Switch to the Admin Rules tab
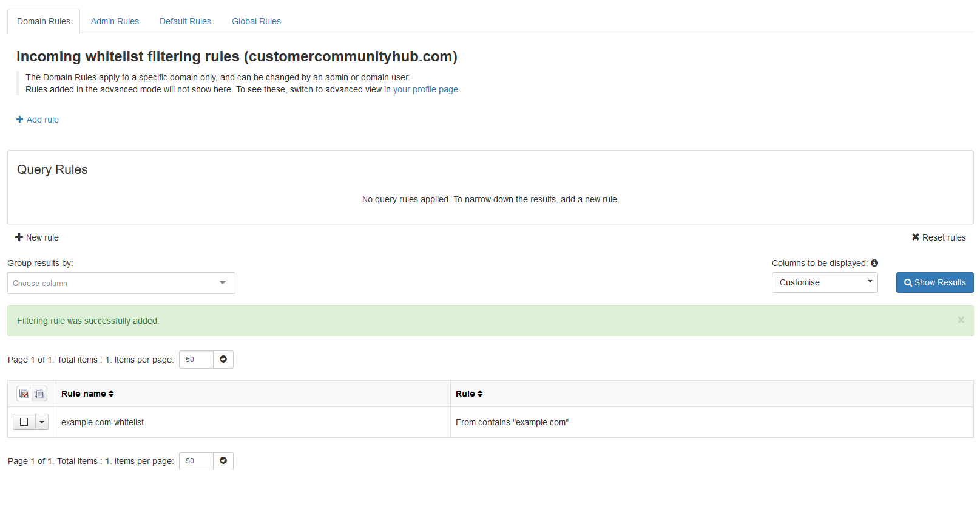 click(115, 21)
